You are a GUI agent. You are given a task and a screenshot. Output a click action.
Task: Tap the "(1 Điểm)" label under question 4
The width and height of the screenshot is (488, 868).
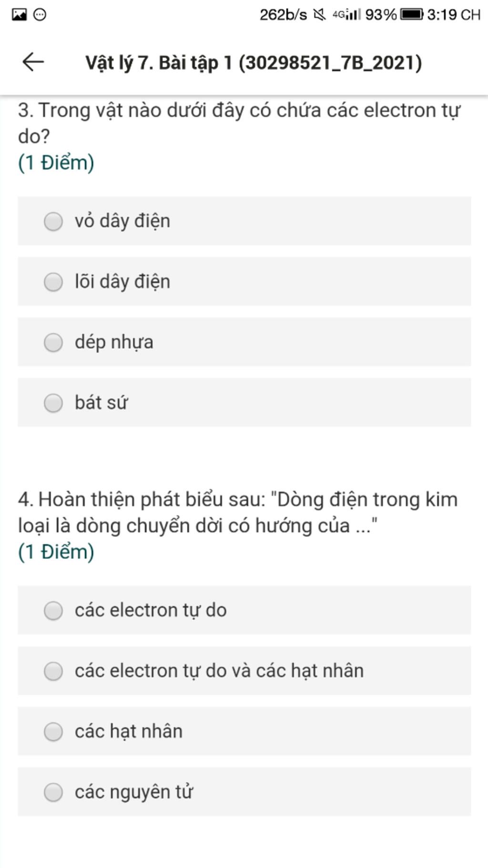coord(56,552)
